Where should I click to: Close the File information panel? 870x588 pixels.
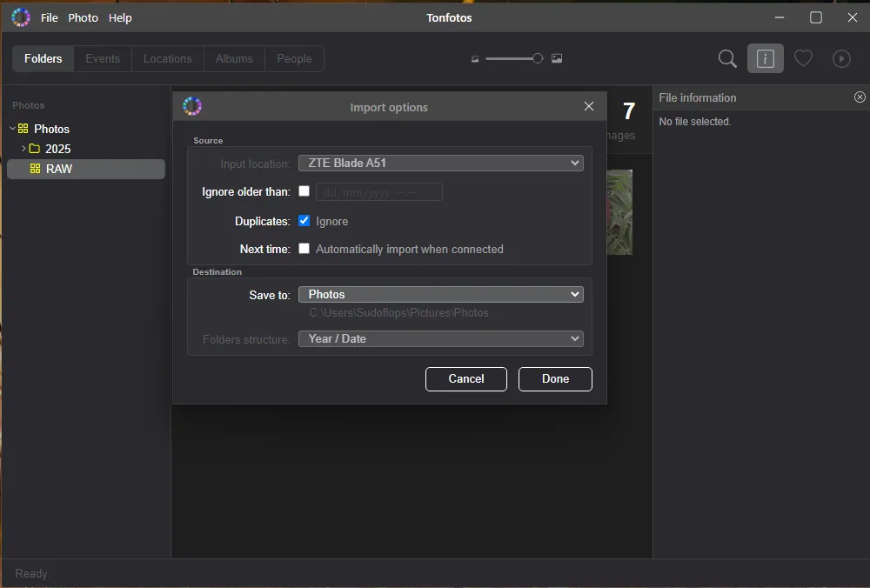[x=860, y=97]
